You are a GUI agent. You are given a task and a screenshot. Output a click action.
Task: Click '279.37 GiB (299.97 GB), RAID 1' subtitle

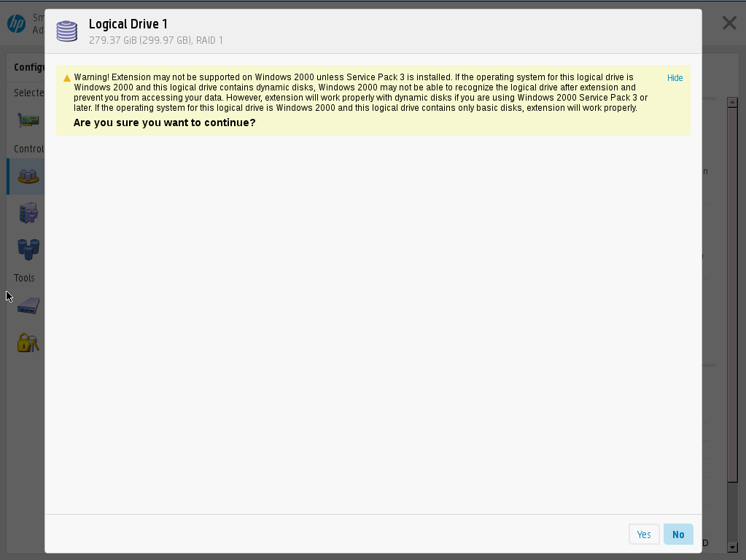click(x=155, y=40)
